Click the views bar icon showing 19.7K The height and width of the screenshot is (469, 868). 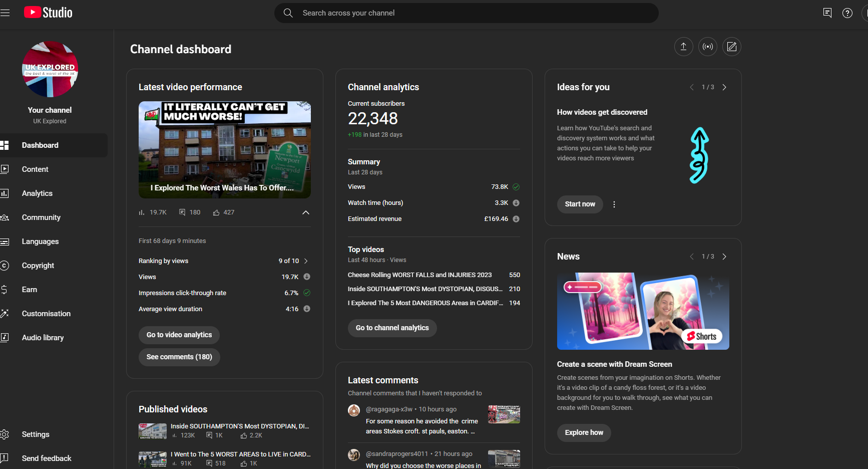(142, 212)
